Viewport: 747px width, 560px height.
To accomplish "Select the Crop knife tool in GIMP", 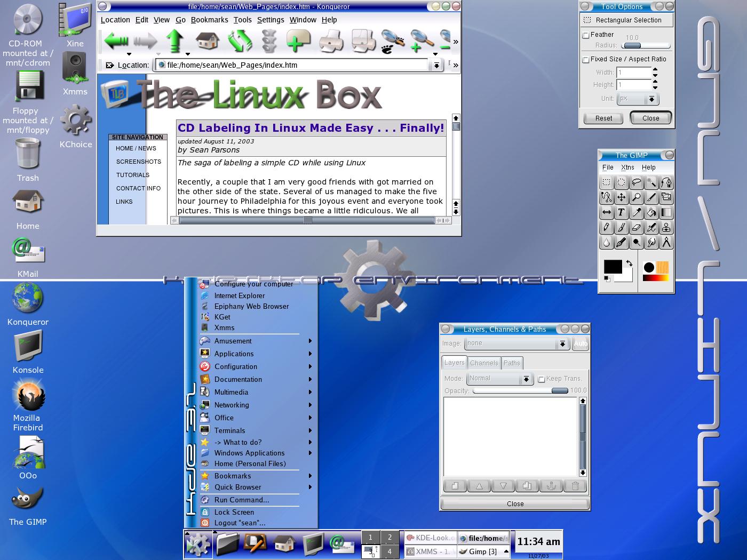I will (651, 197).
